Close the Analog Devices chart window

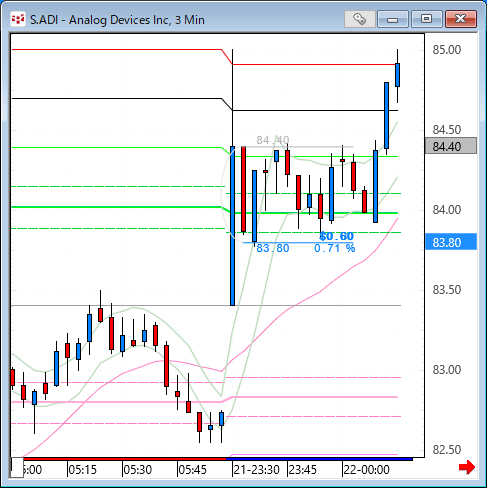[x=461, y=19]
